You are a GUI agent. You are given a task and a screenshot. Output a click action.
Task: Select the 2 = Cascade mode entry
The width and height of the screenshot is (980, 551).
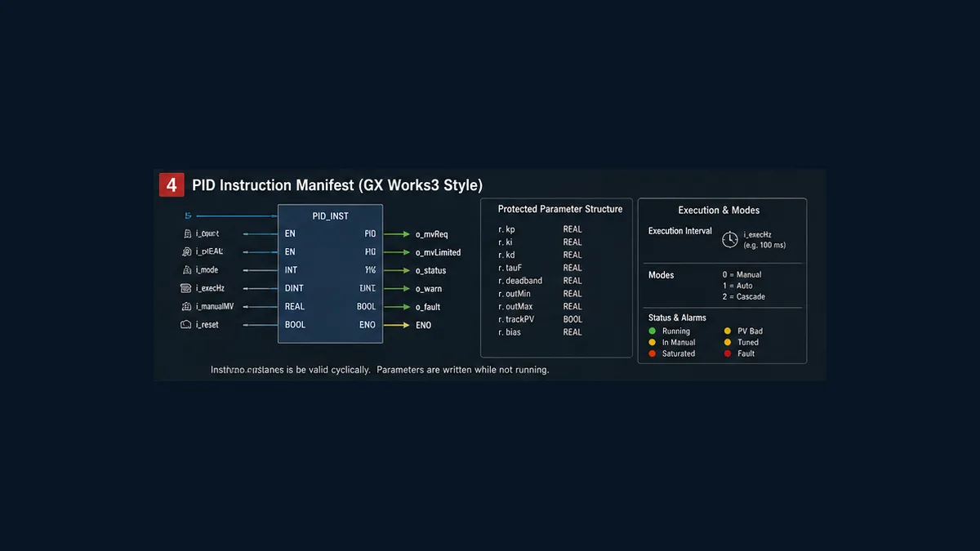744,296
